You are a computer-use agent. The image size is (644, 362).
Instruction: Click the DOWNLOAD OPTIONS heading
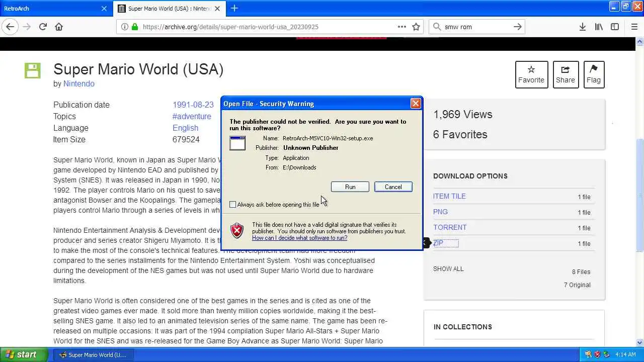tap(470, 176)
